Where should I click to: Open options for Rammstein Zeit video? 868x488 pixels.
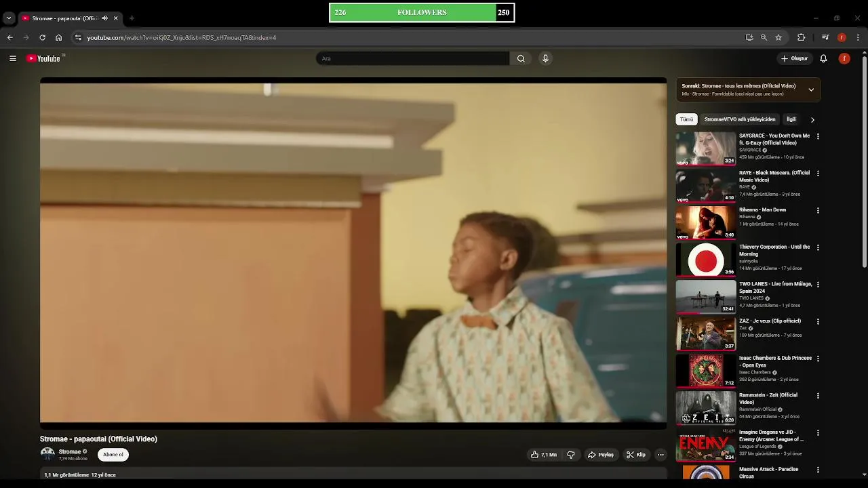(x=818, y=396)
